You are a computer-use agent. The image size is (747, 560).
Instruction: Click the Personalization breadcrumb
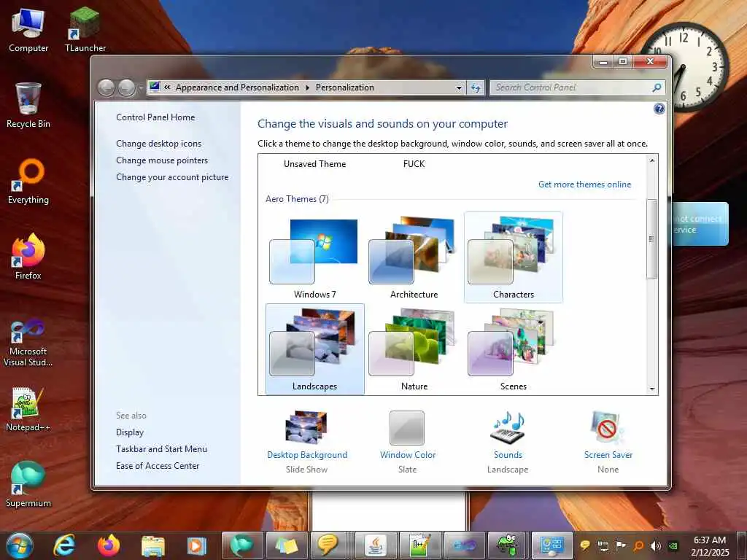point(345,87)
